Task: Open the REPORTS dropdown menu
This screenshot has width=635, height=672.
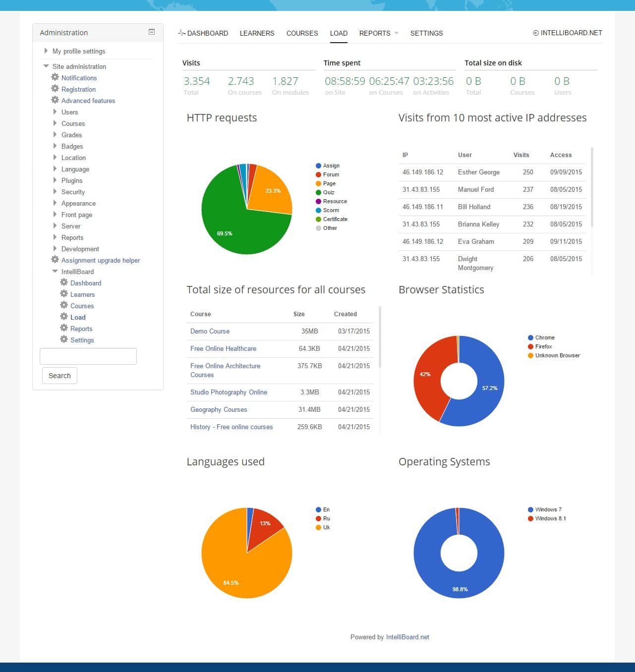Action: pyautogui.click(x=378, y=33)
